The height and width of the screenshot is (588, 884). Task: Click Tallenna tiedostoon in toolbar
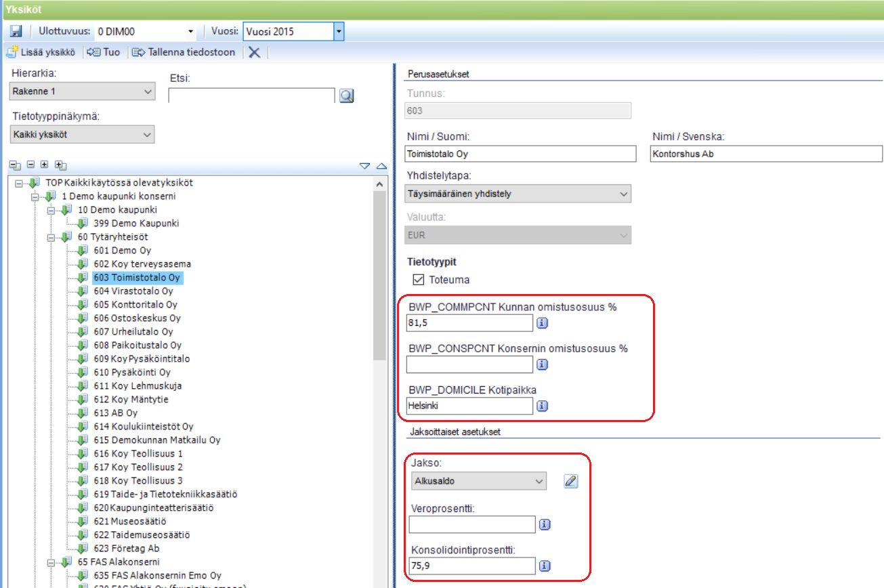184,52
